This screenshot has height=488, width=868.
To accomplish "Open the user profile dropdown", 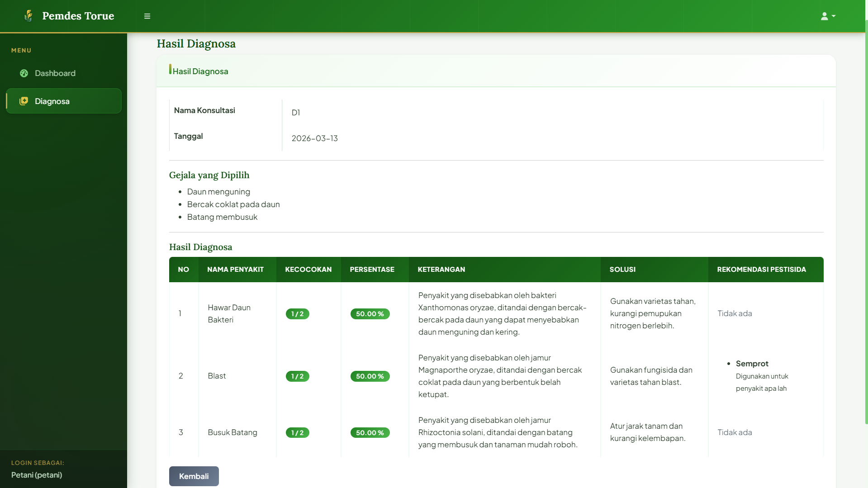I will (x=828, y=16).
